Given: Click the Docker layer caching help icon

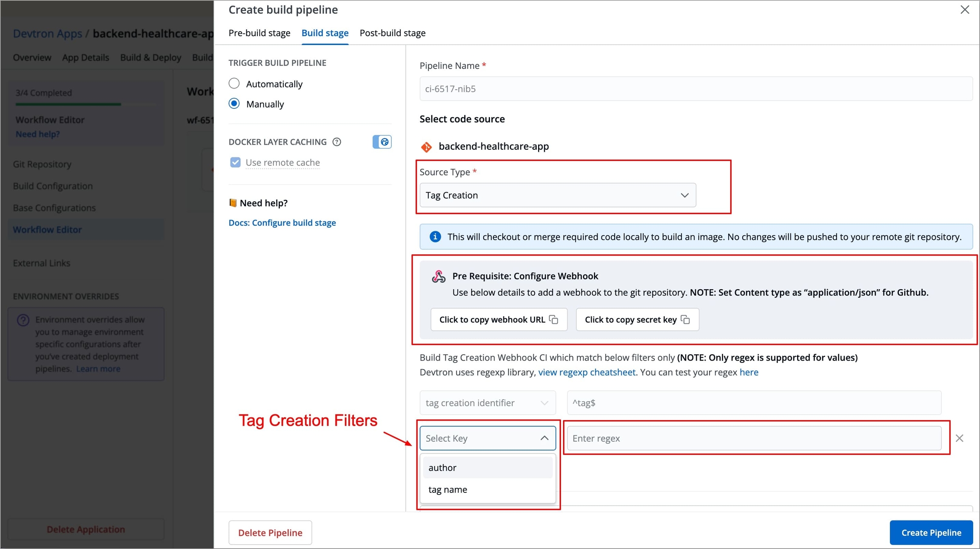Looking at the screenshot, I should tap(337, 142).
